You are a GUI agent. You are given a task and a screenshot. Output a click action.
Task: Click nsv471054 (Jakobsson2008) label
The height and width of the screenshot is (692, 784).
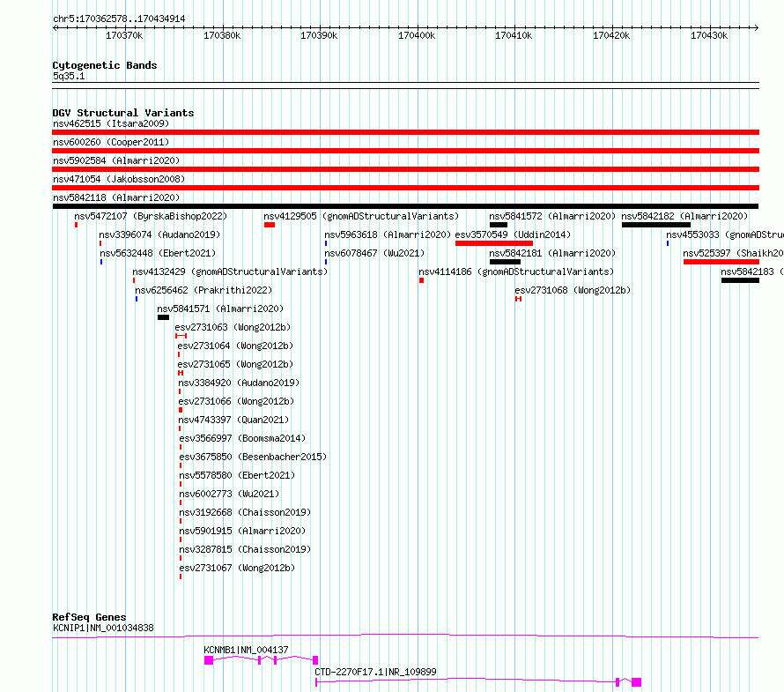(119, 179)
